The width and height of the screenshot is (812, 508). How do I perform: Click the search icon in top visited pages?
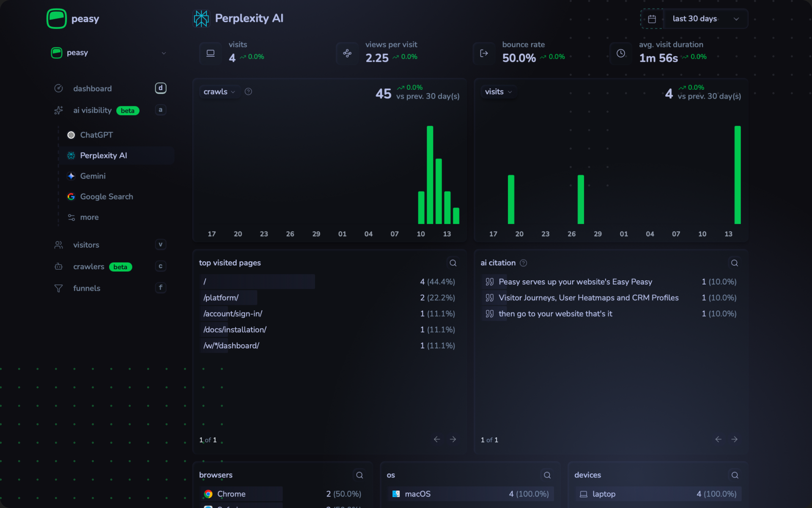453,263
